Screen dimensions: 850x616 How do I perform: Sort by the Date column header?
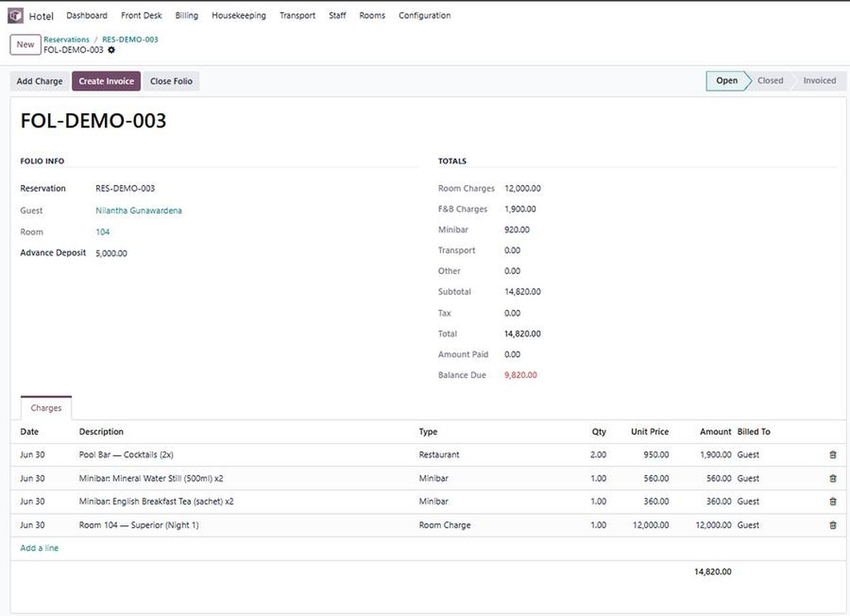tap(29, 432)
